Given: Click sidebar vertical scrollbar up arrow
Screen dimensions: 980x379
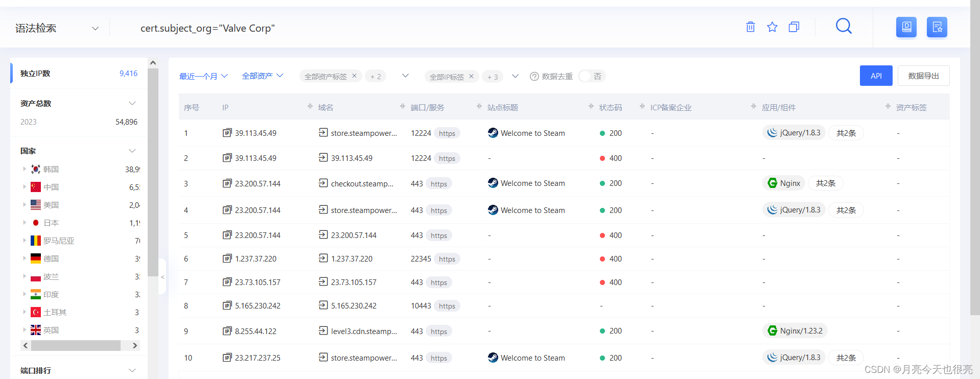Looking at the screenshot, I should [x=153, y=62].
